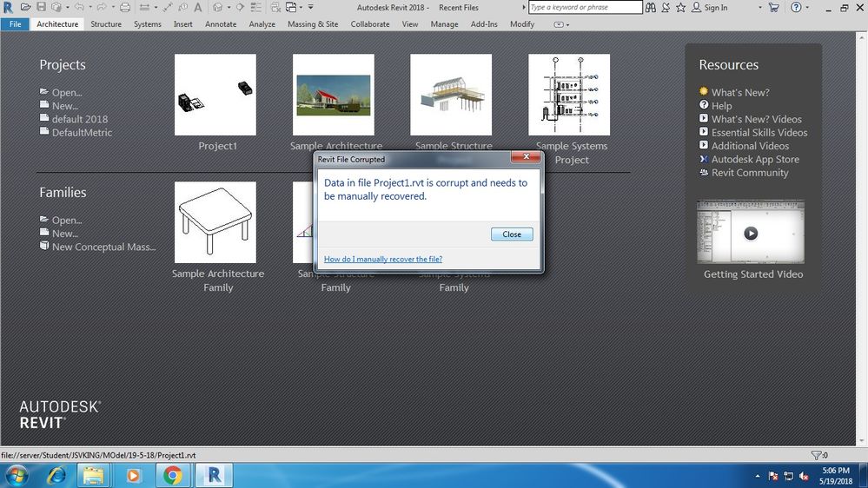The image size is (868, 488).
Task: Switch to the Structure ribbon tab
Action: click(x=106, y=23)
